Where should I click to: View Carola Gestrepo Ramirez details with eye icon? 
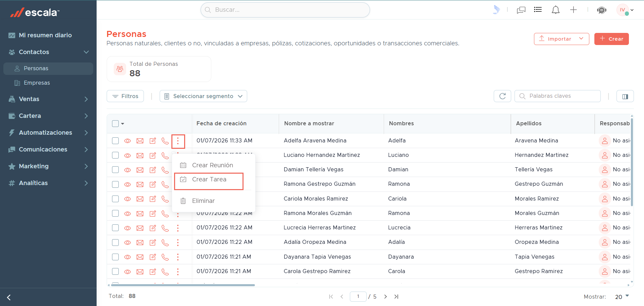click(x=127, y=271)
